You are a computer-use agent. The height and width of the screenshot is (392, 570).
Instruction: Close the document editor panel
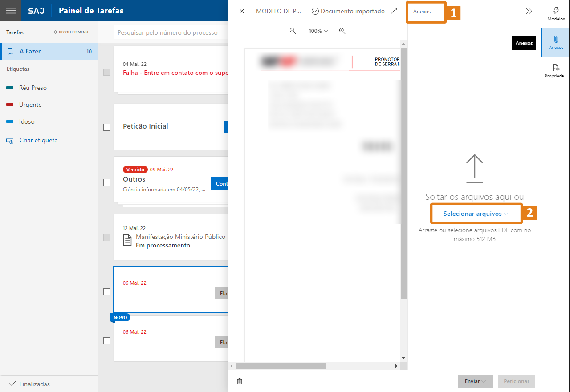tap(242, 12)
